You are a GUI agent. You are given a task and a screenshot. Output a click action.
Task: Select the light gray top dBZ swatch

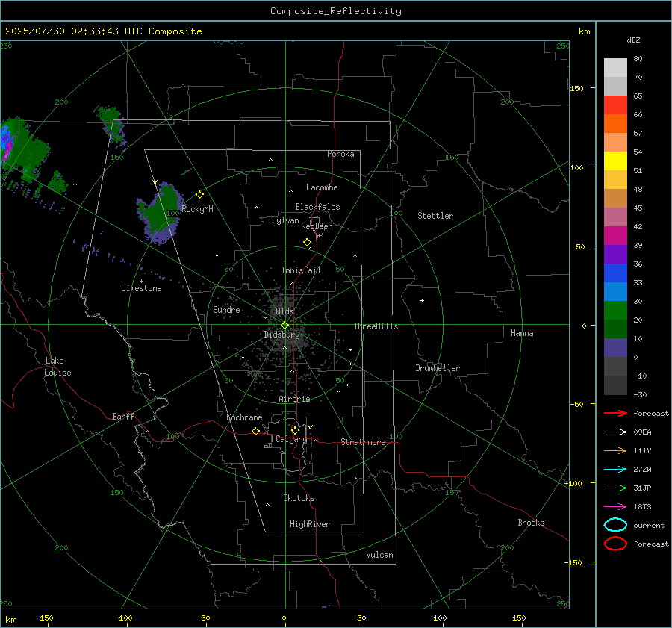[615, 67]
